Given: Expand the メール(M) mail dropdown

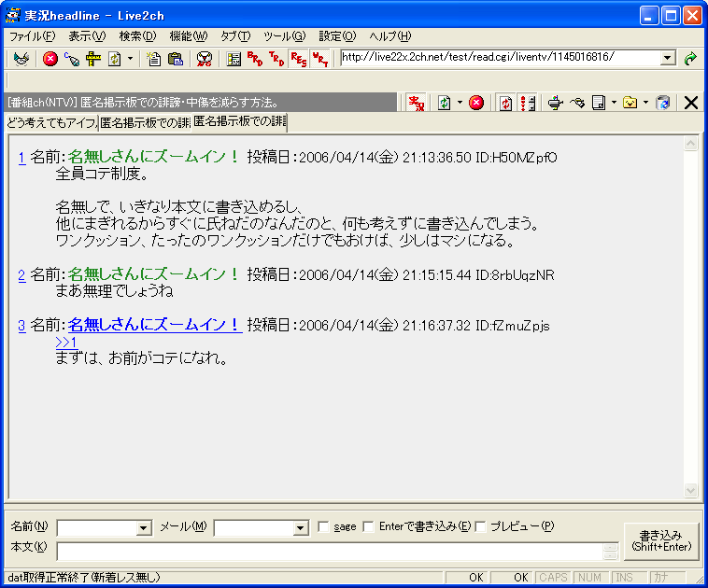Looking at the screenshot, I should [x=301, y=528].
